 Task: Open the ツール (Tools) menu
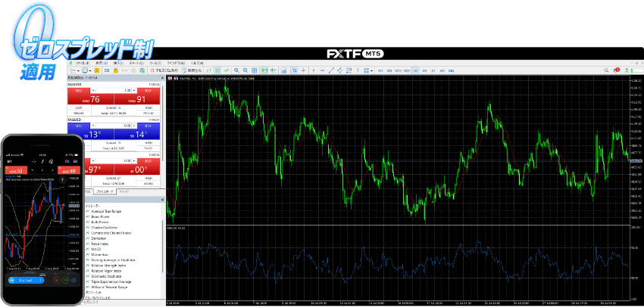[x=155, y=63]
